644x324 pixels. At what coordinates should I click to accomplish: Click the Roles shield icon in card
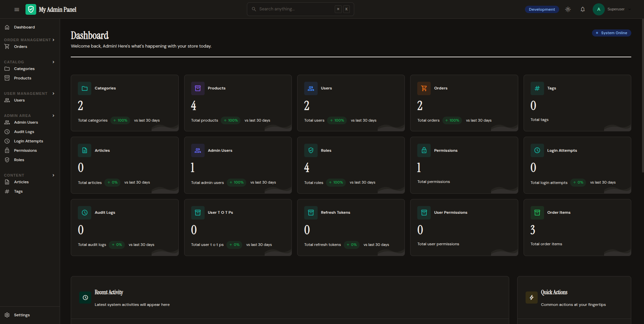311,150
